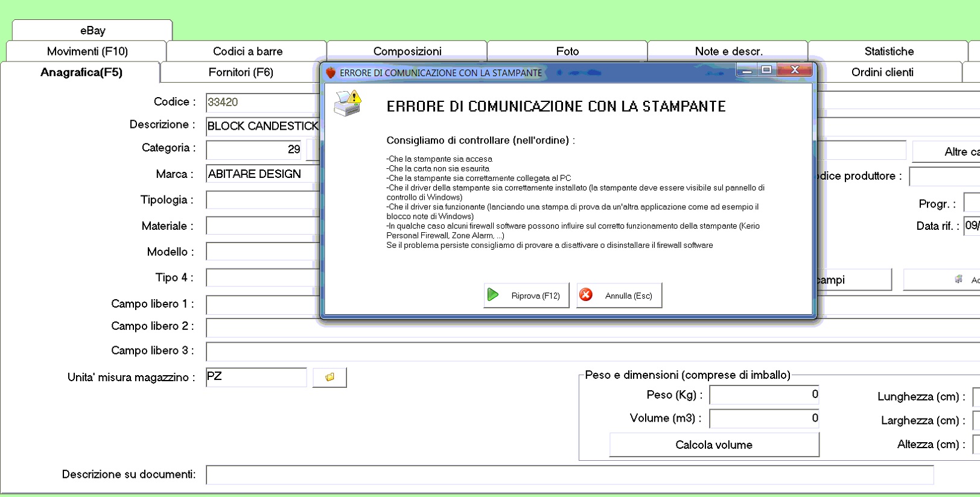Screen dimensions: 980x497
Task: Click the Modello input field
Action: coord(263,252)
